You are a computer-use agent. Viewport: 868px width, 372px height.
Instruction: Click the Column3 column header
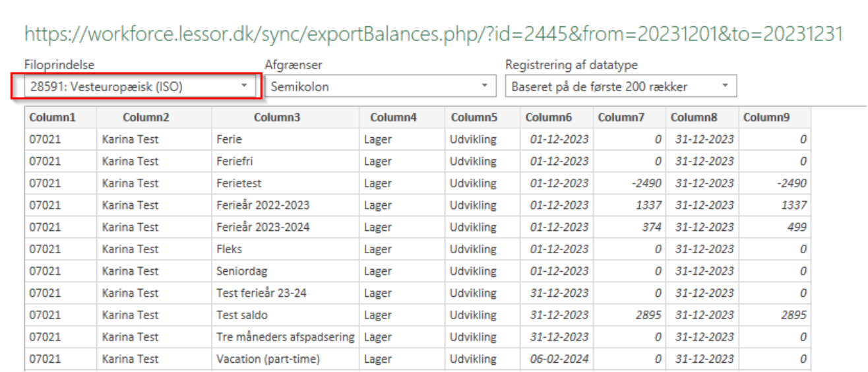pos(277,117)
